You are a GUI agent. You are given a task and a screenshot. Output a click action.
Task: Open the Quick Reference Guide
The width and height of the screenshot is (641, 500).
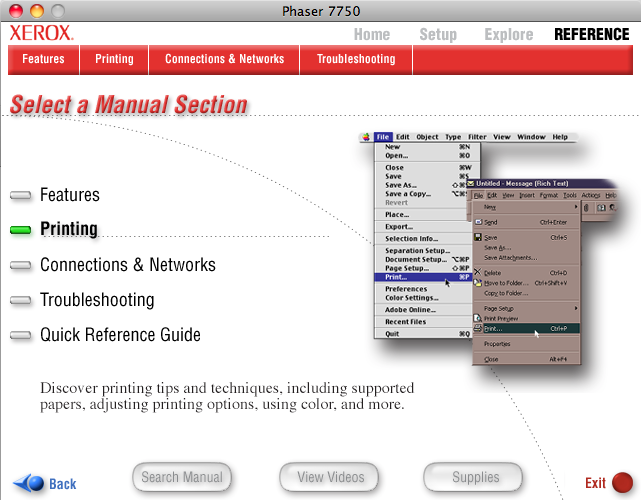(x=120, y=335)
